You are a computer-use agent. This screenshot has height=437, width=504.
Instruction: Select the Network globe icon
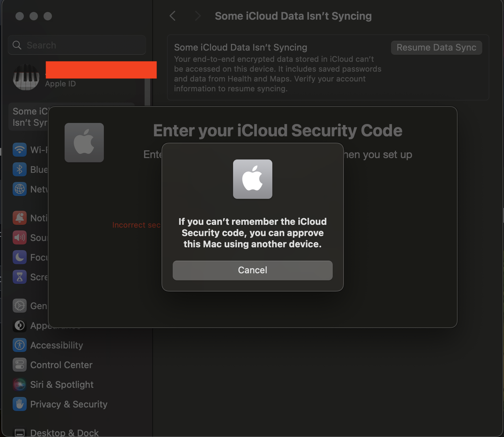coord(20,189)
